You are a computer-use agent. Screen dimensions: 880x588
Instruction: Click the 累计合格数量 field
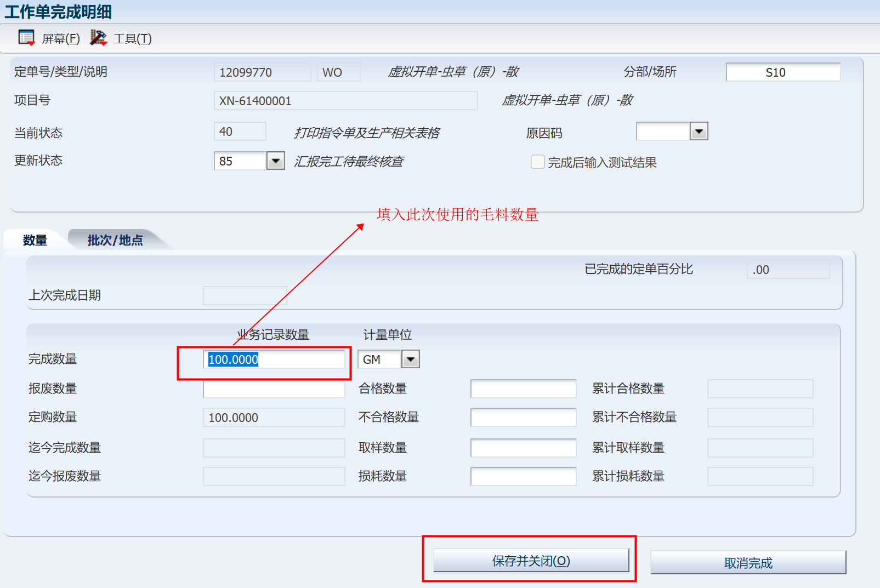(760, 389)
